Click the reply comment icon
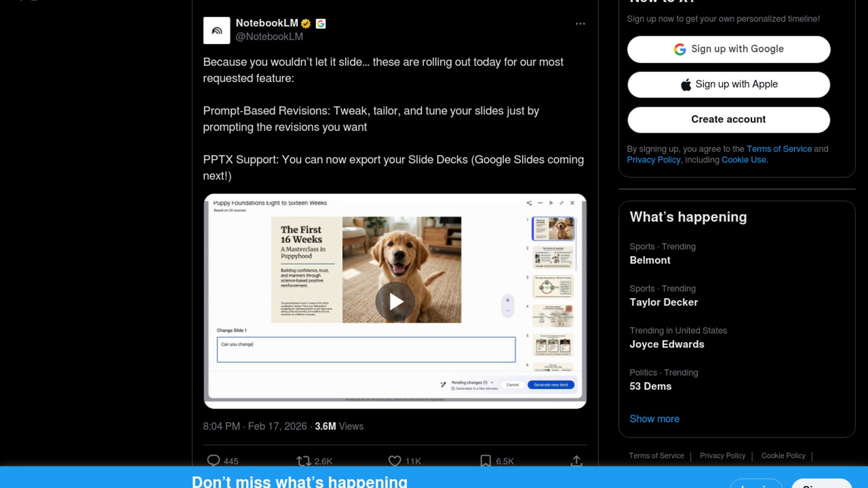Screen dimensions: 868x488 pyautogui.click(x=213, y=460)
